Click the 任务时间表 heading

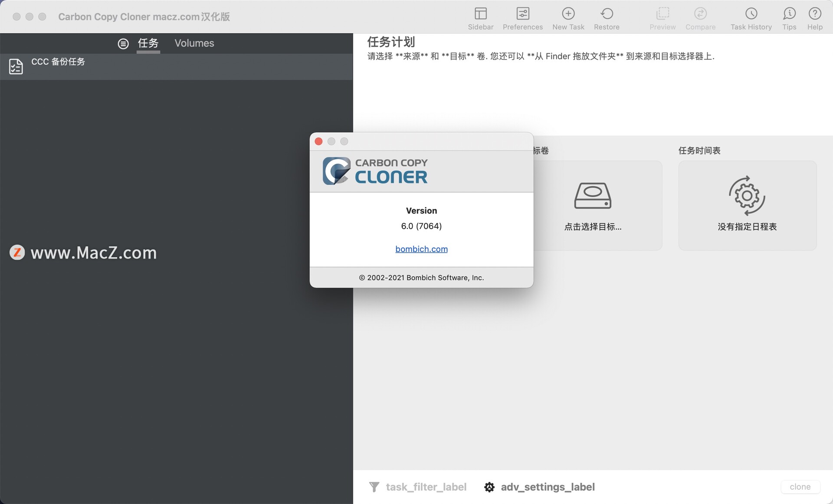(x=699, y=151)
